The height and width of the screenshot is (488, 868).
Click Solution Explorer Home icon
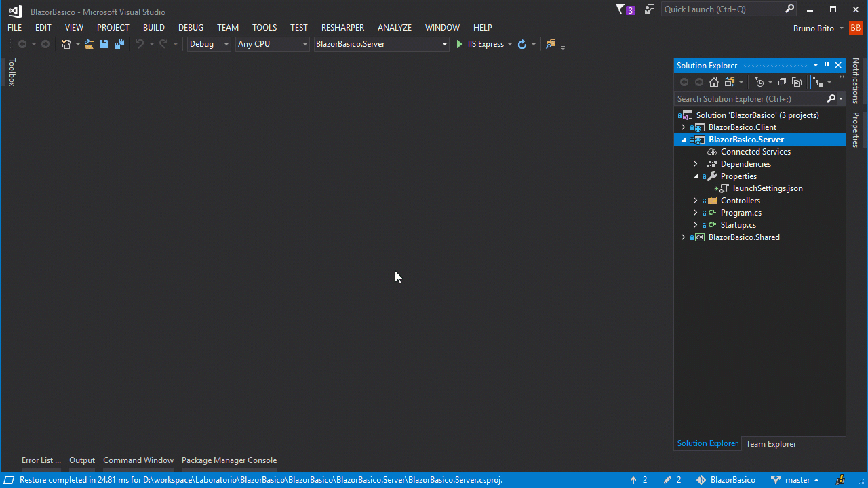point(714,82)
